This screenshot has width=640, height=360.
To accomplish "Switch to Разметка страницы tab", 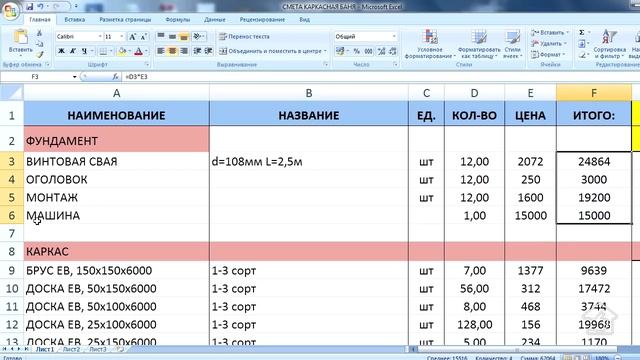I will tap(125, 20).
